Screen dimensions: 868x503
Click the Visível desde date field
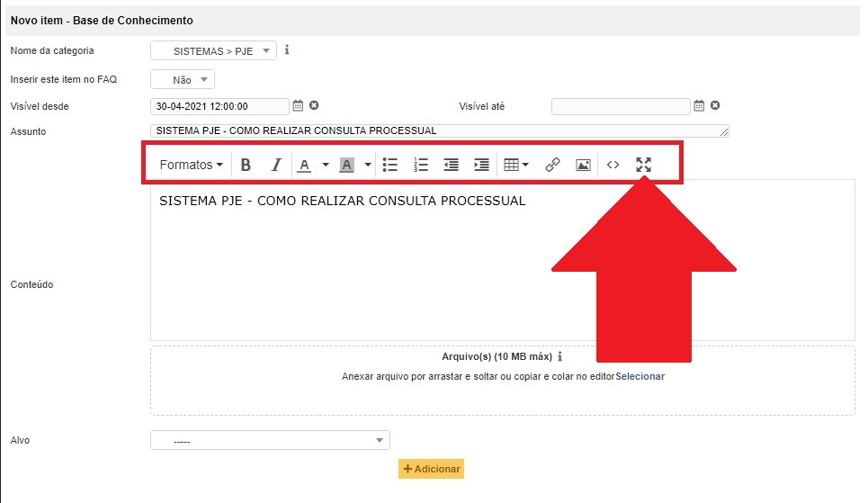(x=219, y=106)
